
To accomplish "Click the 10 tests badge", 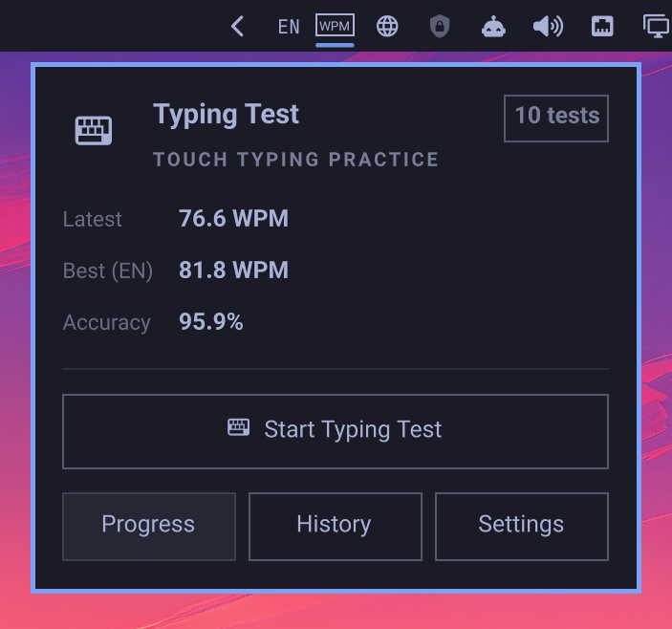I will (x=556, y=119).
